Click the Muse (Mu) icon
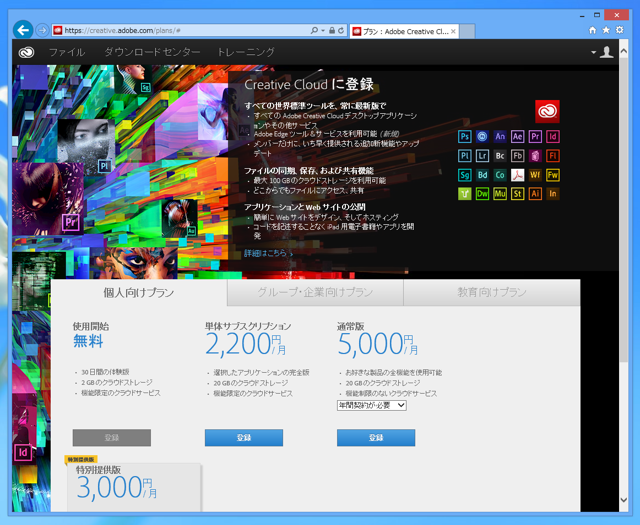 (x=500, y=194)
